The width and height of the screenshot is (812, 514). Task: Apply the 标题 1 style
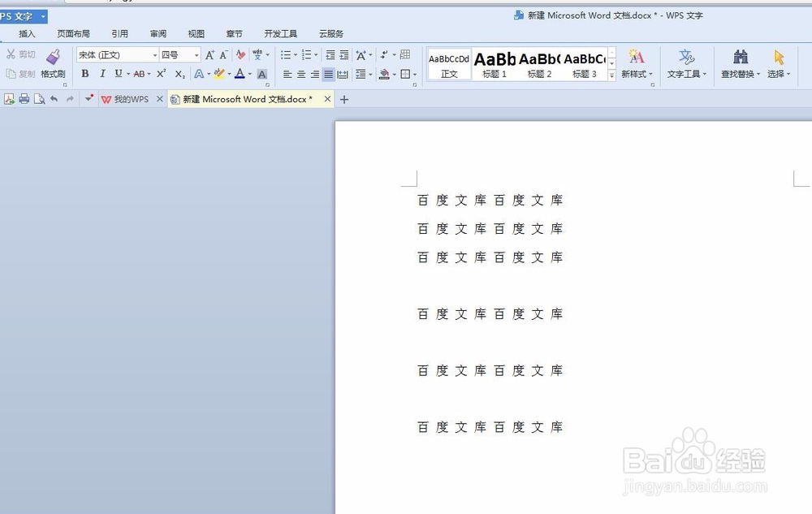point(495,64)
